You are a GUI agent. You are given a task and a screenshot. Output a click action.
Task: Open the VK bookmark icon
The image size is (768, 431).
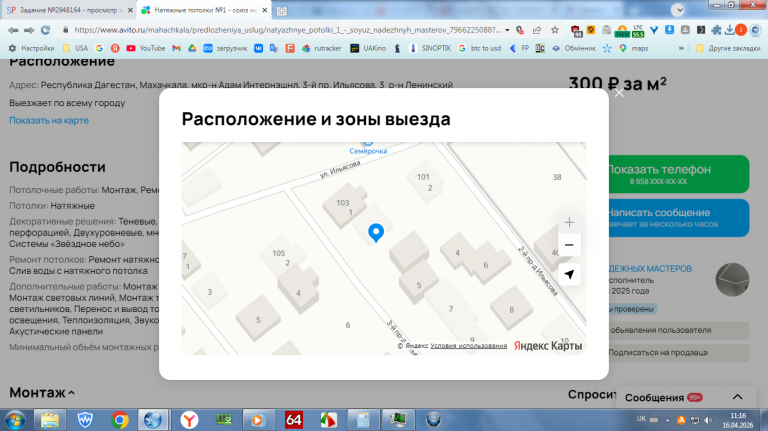(x=258, y=48)
